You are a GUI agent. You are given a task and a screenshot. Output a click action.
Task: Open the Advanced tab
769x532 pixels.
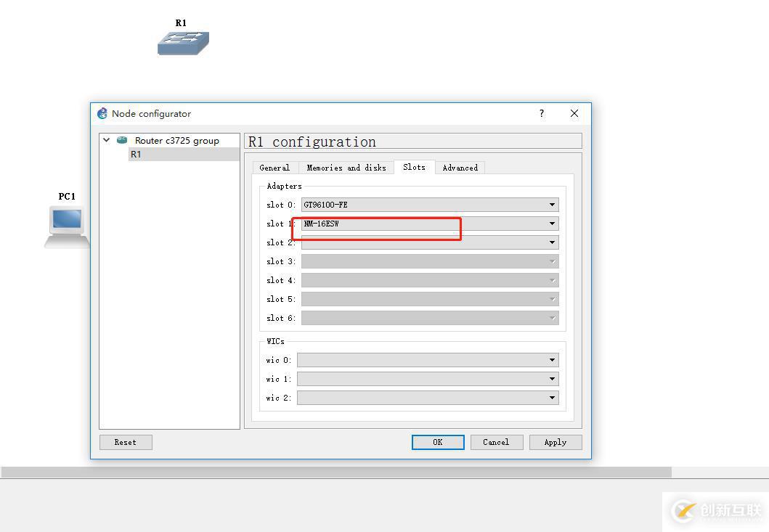[460, 168]
